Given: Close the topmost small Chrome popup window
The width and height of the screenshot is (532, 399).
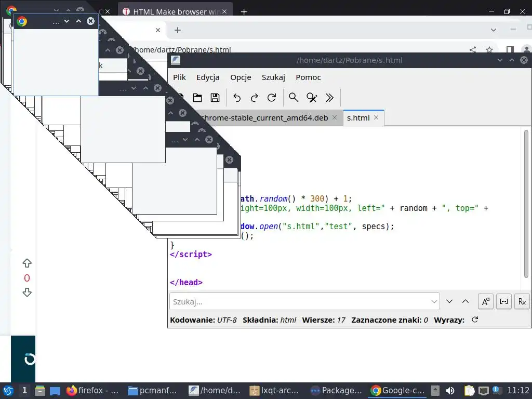Looking at the screenshot, I should [x=90, y=21].
